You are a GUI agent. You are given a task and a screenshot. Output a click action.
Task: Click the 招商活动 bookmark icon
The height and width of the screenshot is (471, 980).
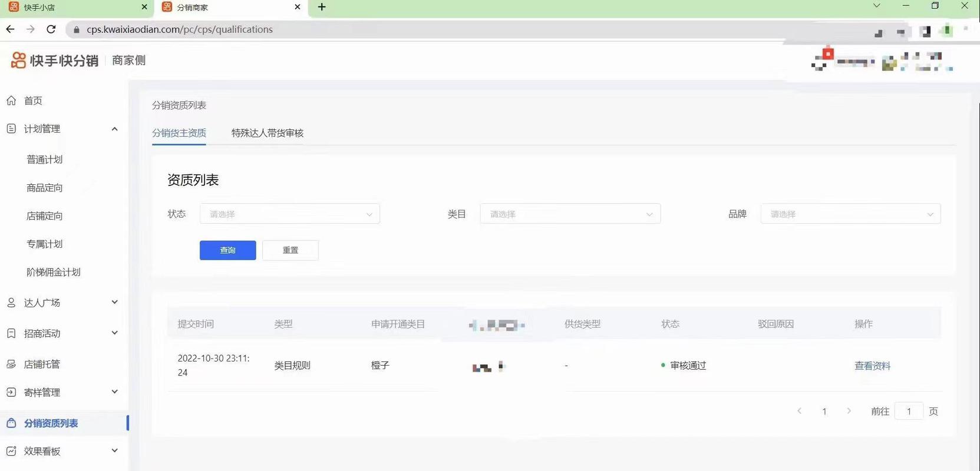point(11,333)
